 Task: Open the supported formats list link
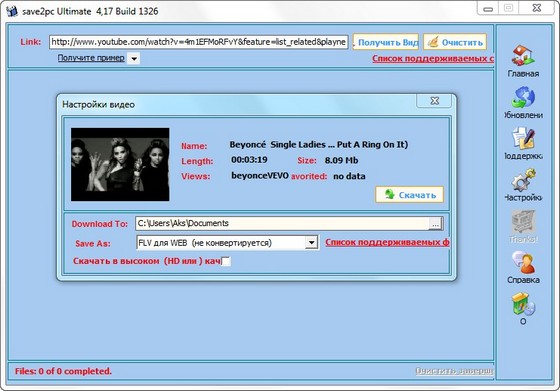click(x=387, y=242)
